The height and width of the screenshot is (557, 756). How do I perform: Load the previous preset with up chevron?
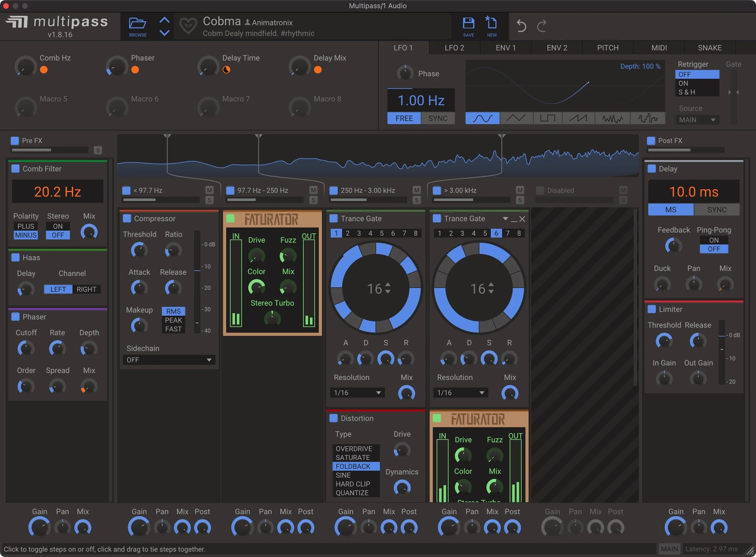pyautogui.click(x=164, y=20)
